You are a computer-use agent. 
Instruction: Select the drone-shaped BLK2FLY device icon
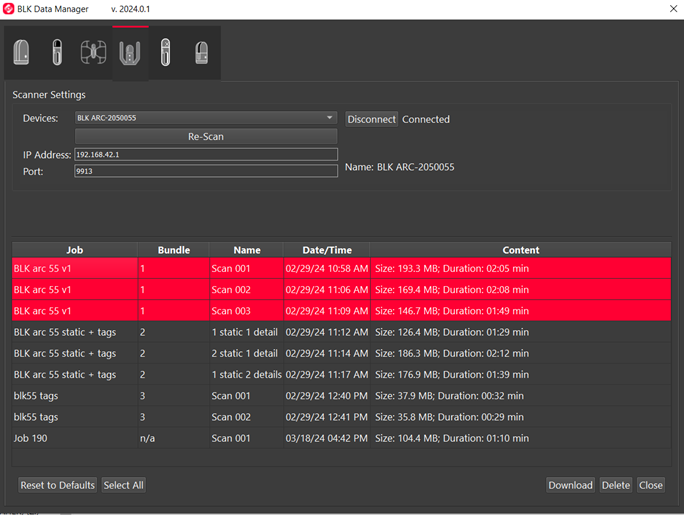tap(94, 52)
